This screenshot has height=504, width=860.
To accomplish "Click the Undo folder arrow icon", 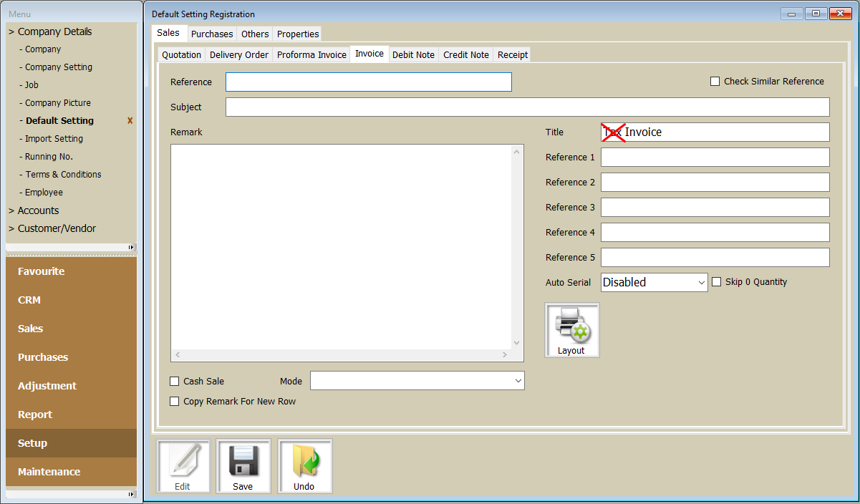I will (304, 462).
